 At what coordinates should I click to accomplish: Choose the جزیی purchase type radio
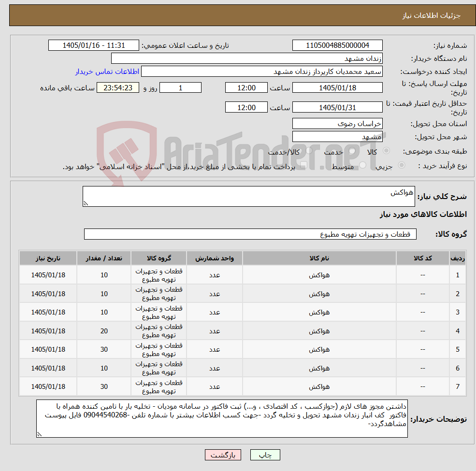pyautogui.click(x=401, y=165)
